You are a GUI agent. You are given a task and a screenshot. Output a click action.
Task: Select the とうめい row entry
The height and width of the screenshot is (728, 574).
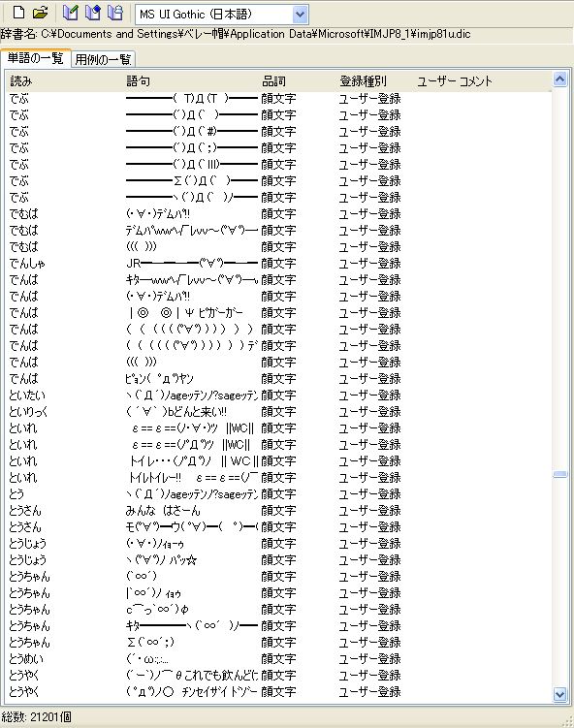pos(278,659)
